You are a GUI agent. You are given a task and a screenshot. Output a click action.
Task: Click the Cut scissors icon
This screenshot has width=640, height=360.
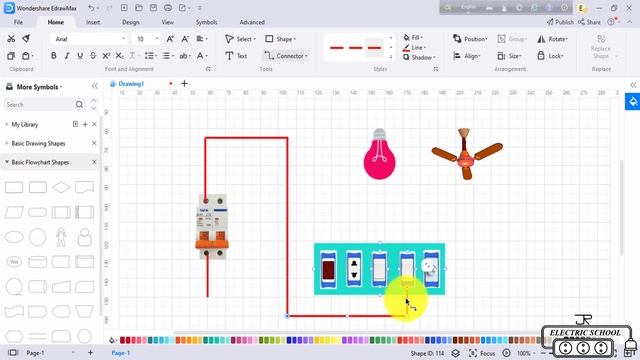(11, 38)
